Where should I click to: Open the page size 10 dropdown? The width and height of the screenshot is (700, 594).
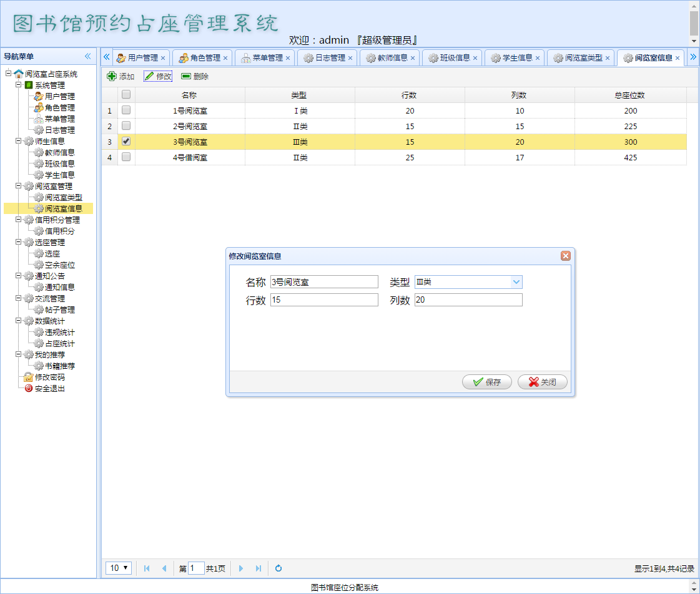(x=118, y=568)
